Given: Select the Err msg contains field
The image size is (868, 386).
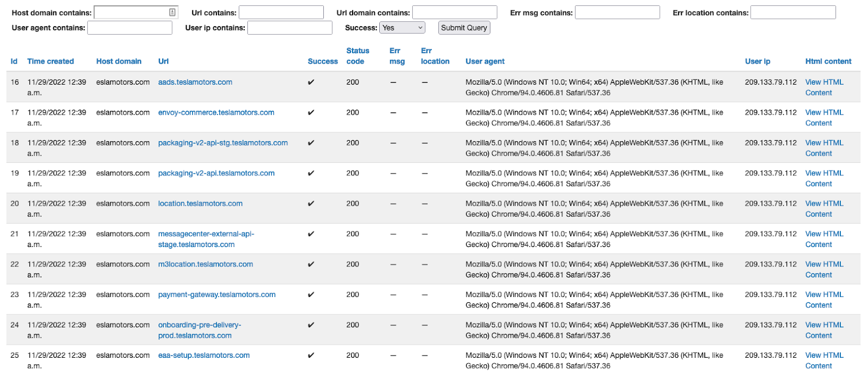Looking at the screenshot, I should (617, 12).
